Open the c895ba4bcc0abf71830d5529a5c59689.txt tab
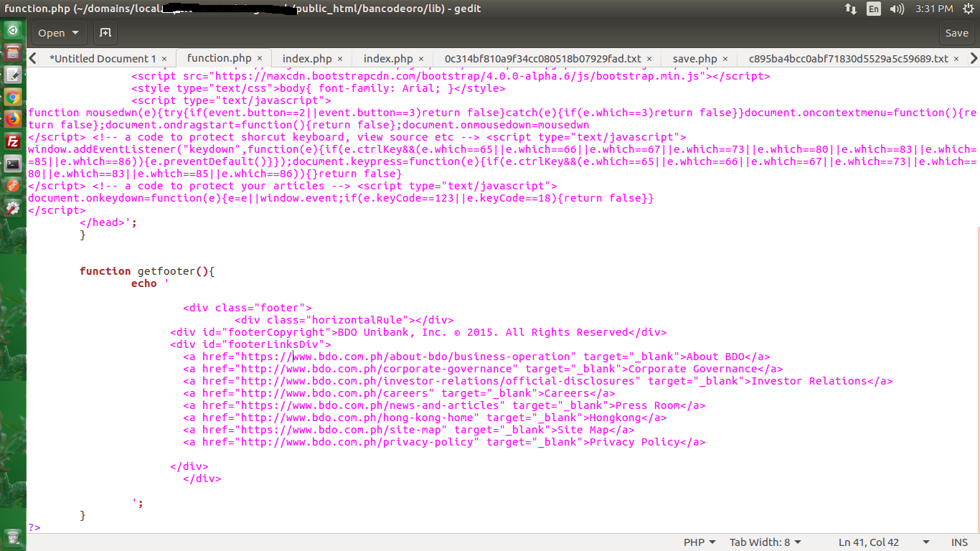This screenshot has height=551, width=980. (x=848, y=59)
